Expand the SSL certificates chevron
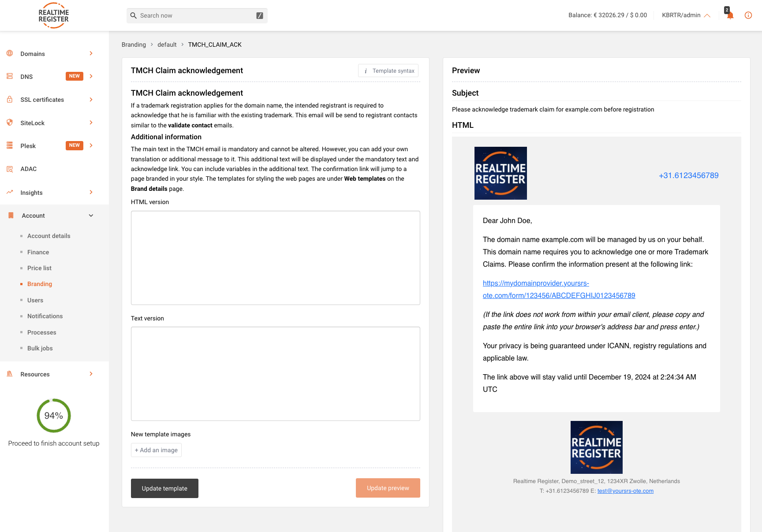Viewport: 762px width, 532px height. (x=91, y=100)
